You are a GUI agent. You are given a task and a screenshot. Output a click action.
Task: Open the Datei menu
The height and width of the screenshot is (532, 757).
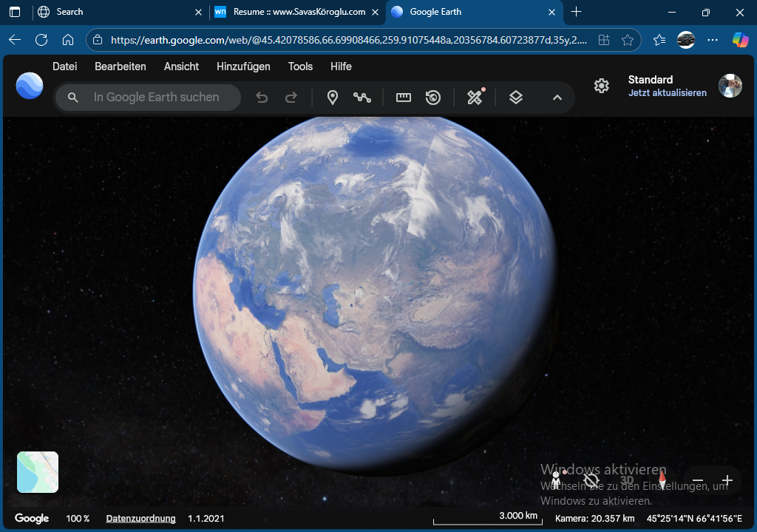(x=65, y=66)
